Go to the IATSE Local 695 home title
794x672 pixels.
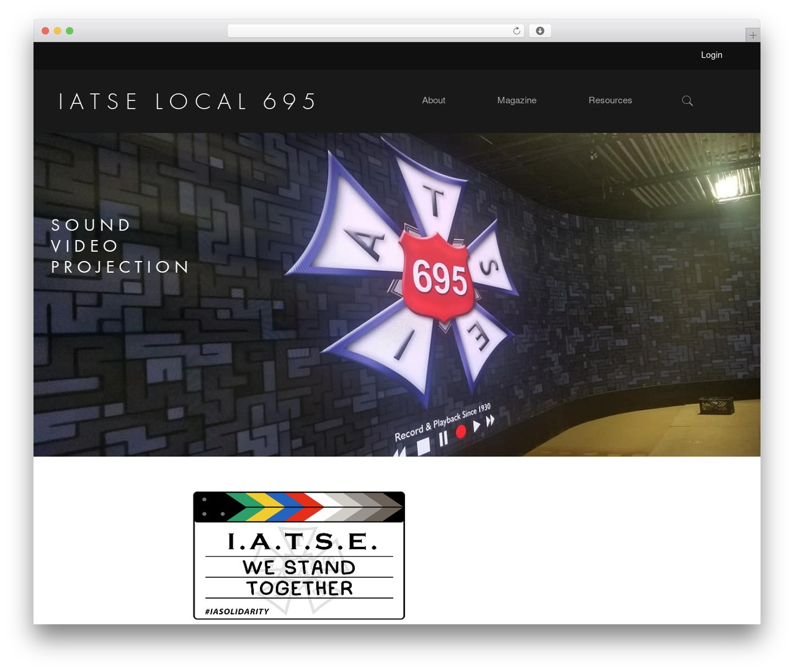[x=187, y=102]
